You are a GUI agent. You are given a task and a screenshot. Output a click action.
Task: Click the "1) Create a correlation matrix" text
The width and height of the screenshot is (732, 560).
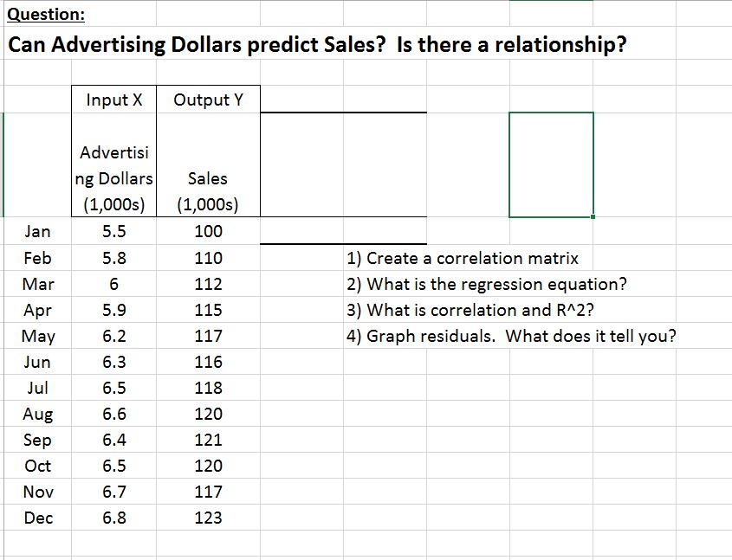point(463,258)
